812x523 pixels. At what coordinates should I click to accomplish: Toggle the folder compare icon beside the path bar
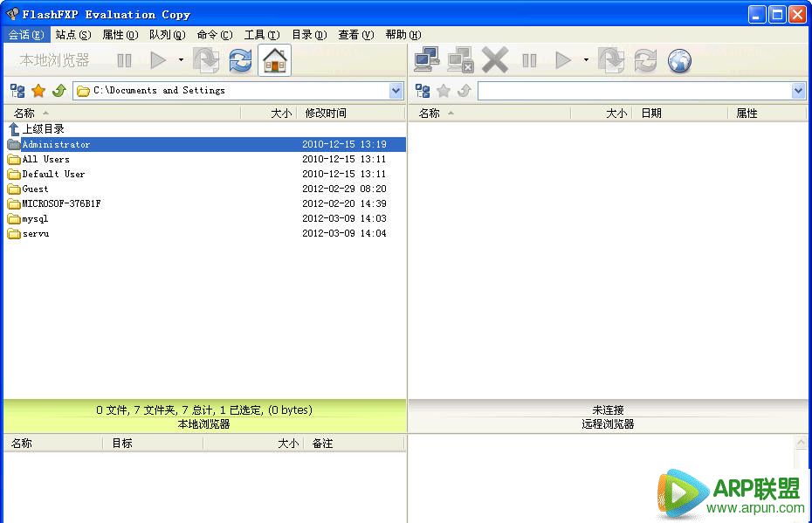point(16,90)
